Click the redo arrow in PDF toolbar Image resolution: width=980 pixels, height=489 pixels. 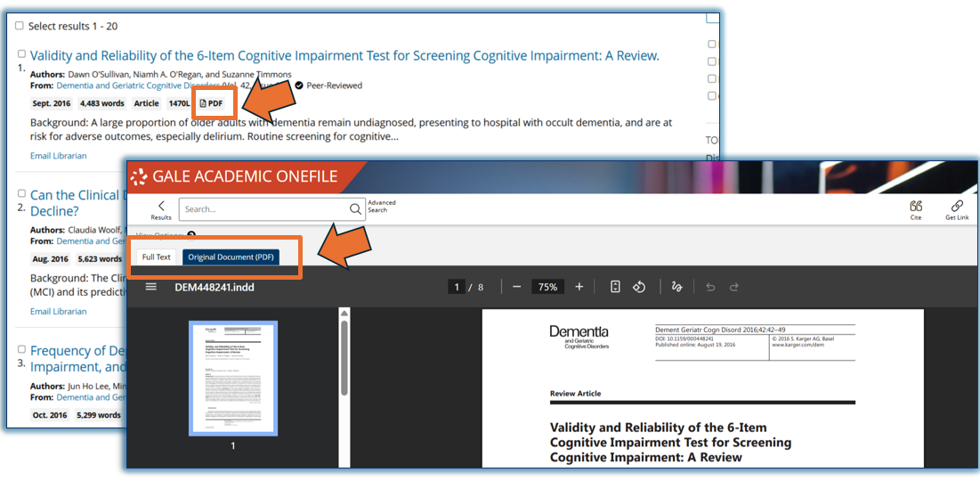point(734,287)
